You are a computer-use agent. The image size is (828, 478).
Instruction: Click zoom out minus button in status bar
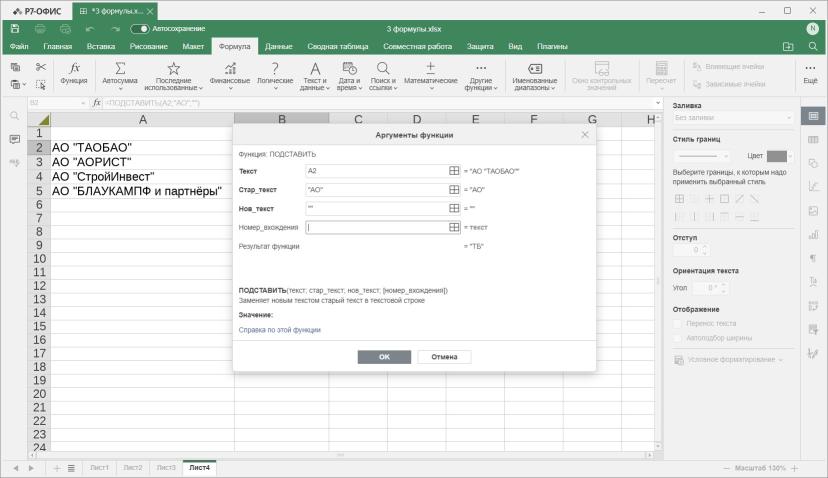click(x=726, y=468)
